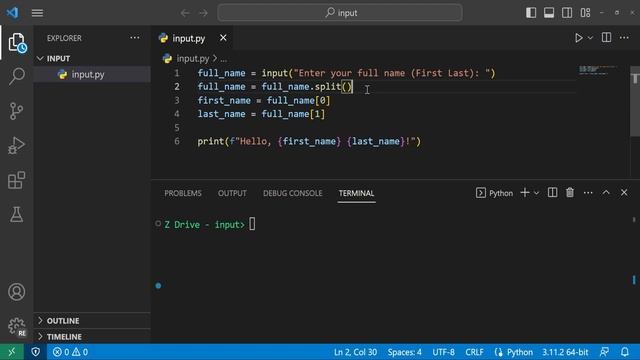The width and height of the screenshot is (640, 360).
Task: Toggle Secondary Side Bar layout button
Action: pyautogui.click(x=567, y=13)
